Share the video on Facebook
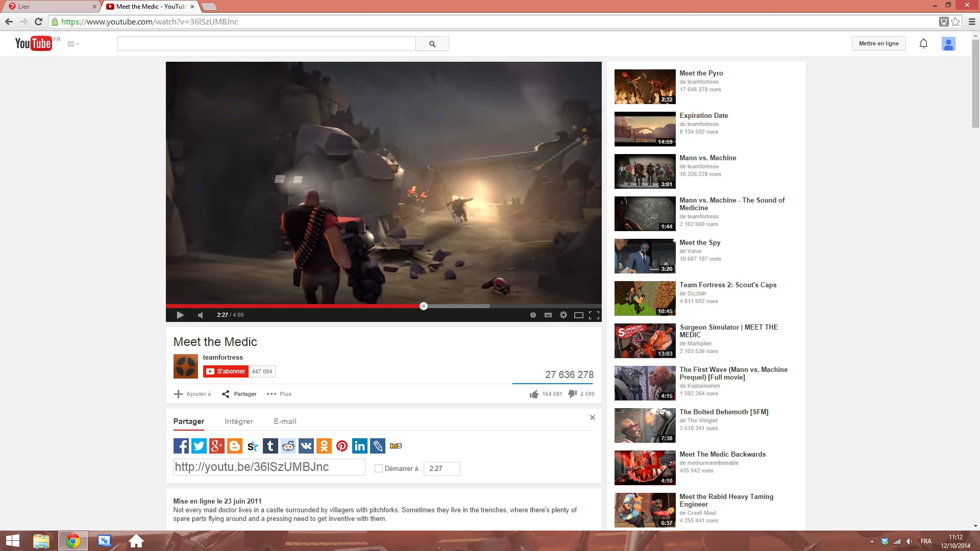This screenshot has width=980, height=551. click(x=181, y=446)
